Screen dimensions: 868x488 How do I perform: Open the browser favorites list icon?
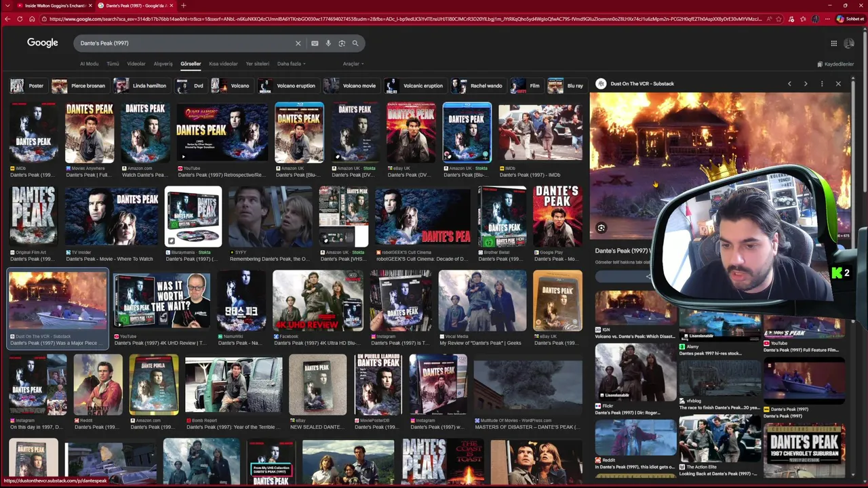click(802, 19)
